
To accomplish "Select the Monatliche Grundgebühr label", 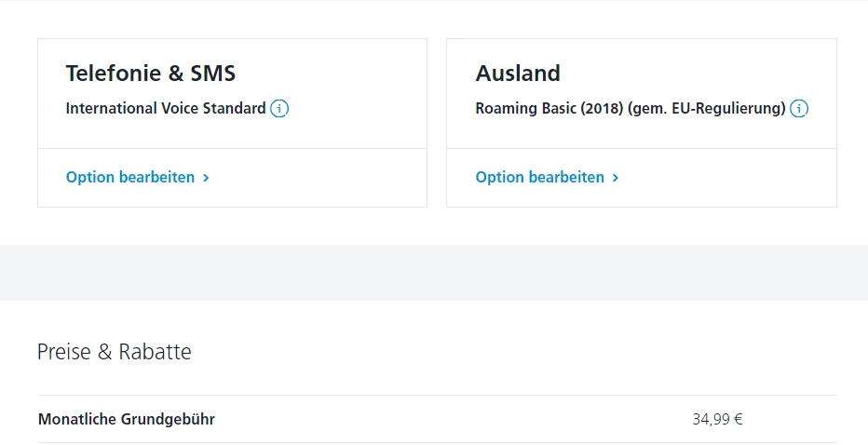I will coord(127,419).
